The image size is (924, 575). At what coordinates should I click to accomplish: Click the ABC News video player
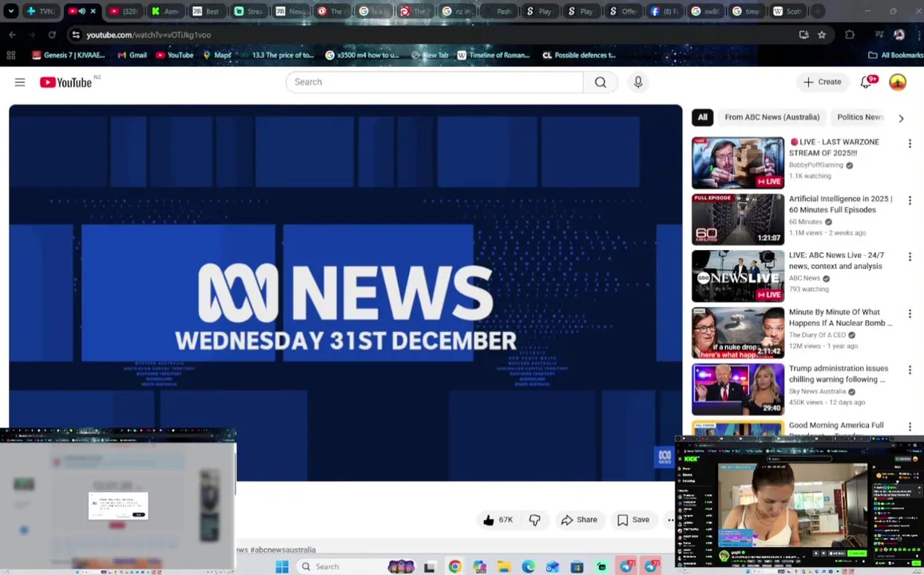coord(345,293)
